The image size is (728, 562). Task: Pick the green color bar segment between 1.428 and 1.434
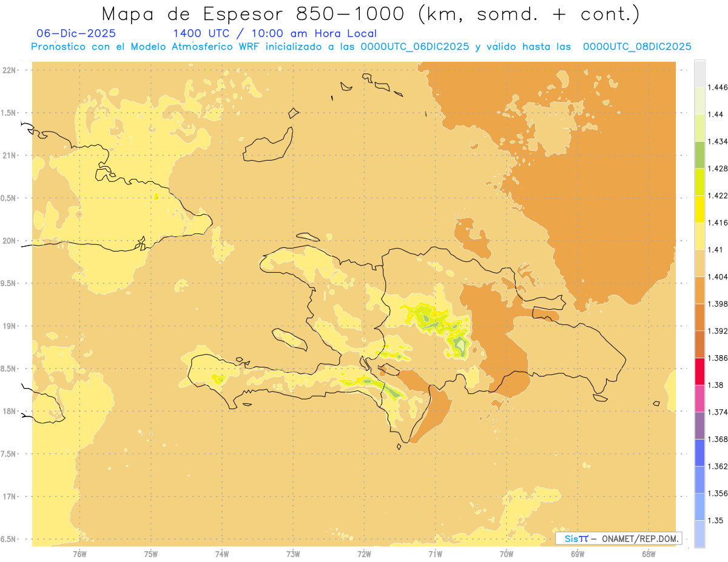[x=699, y=155]
